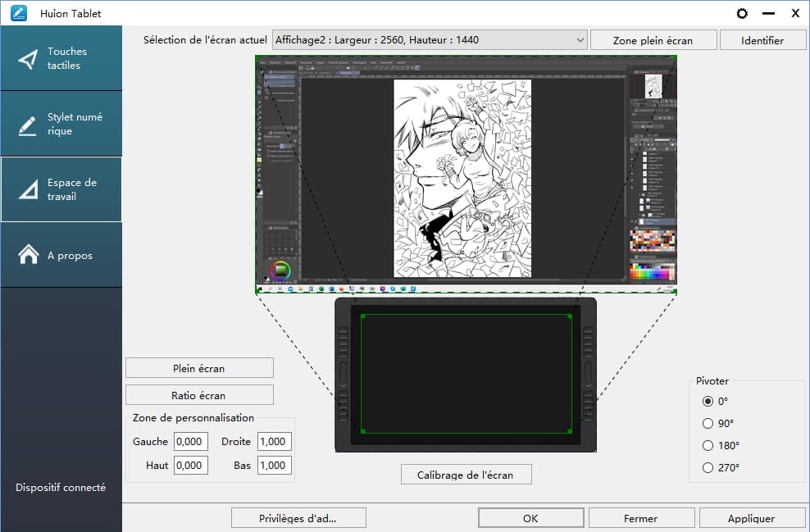Click the bottom-right green corner handle on tablet
Screen dimensions: 810x532
point(570,431)
